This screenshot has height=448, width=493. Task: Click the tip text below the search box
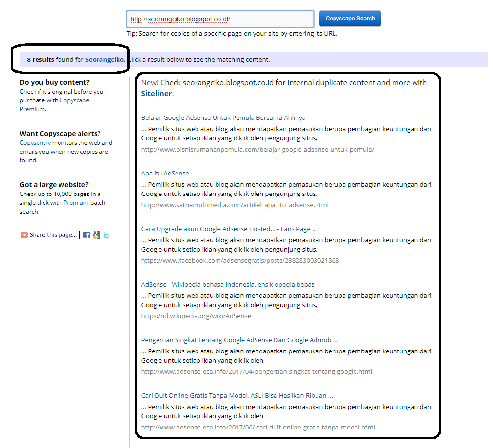click(x=232, y=33)
